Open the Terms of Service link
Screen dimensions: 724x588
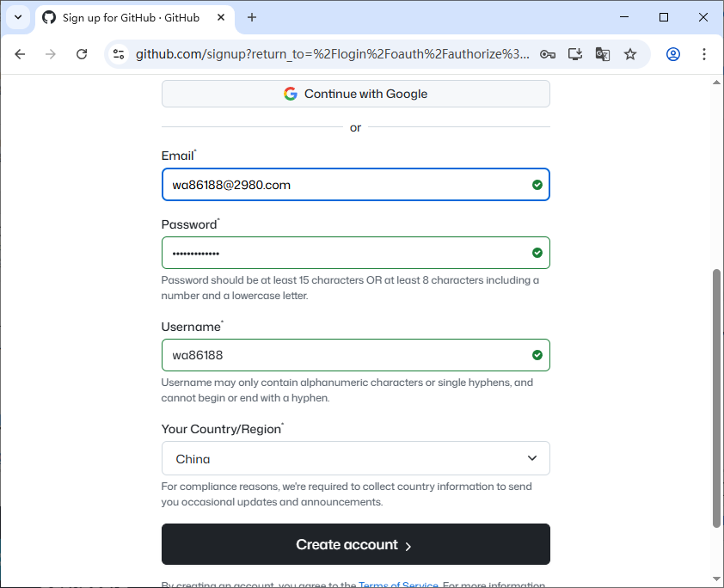tap(398, 585)
